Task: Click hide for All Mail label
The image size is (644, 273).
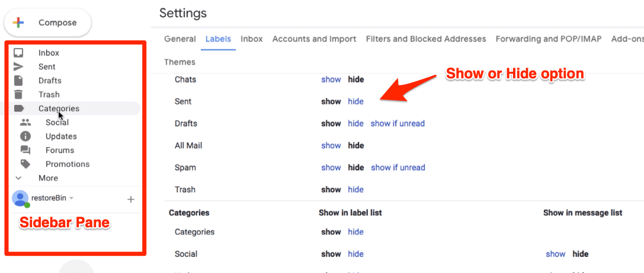Action: (355, 145)
